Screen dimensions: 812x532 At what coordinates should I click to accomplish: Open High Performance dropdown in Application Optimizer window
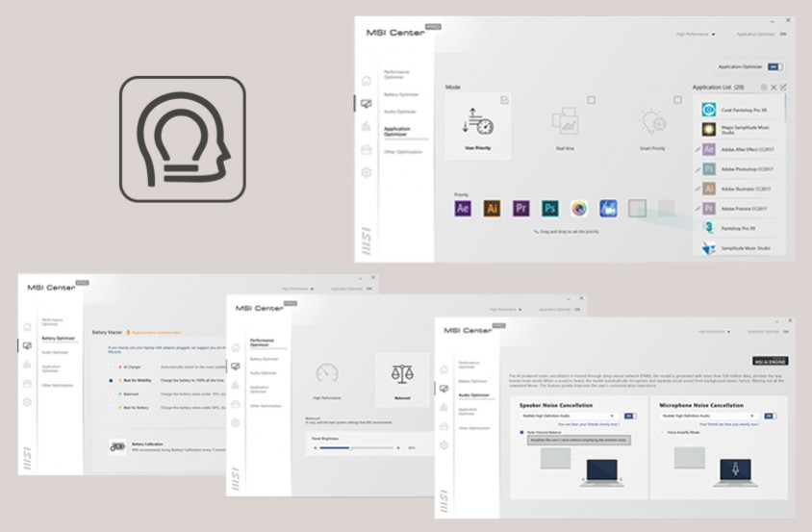tap(696, 35)
